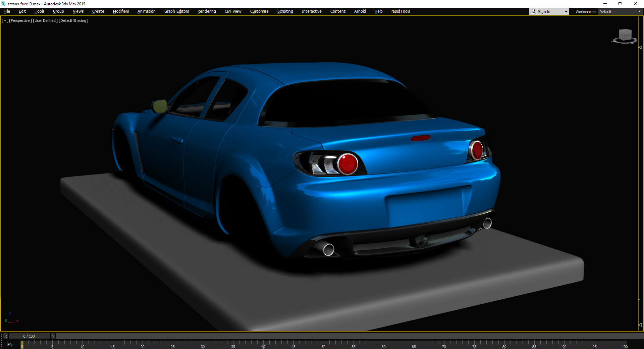
Task: Click the next frame > button
Action: (53, 336)
